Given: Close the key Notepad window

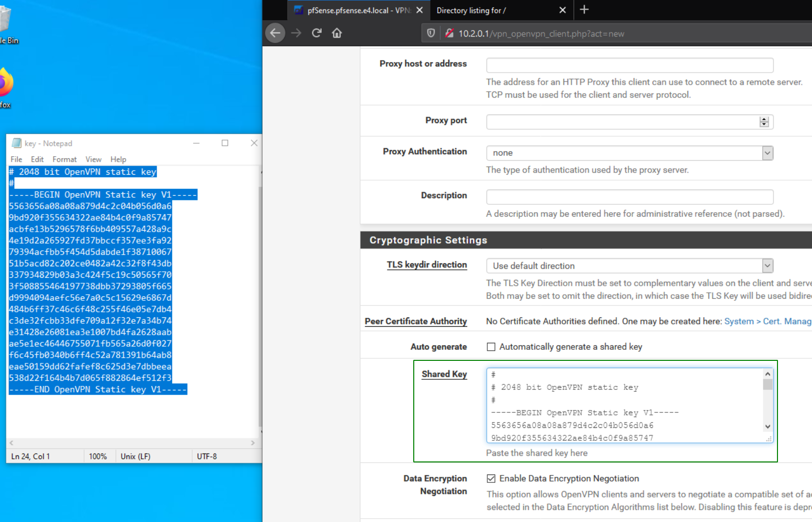Looking at the screenshot, I should 254,143.
